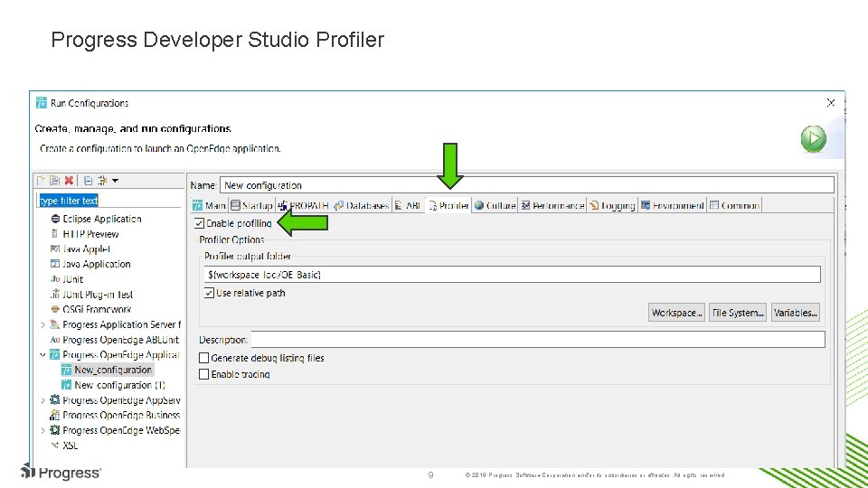Select Eclipse Application in the tree
Screen dimensions: 868x488
point(102,219)
